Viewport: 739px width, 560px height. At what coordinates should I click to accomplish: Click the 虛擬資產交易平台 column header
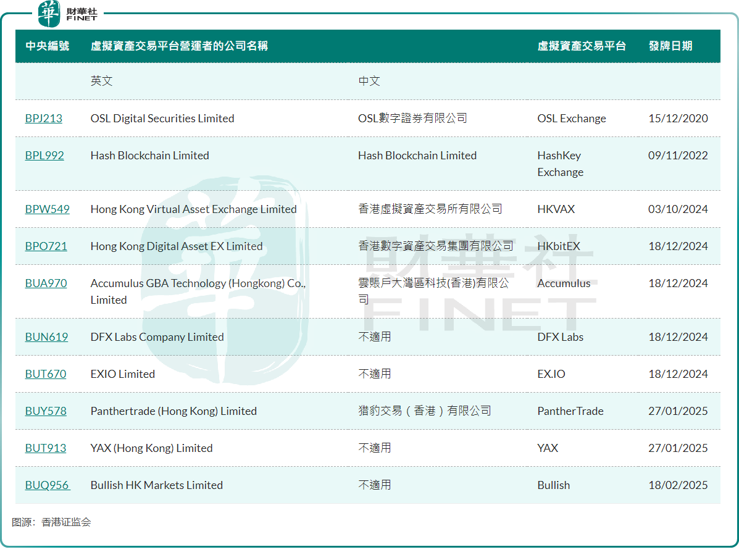(x=582, y=46)
